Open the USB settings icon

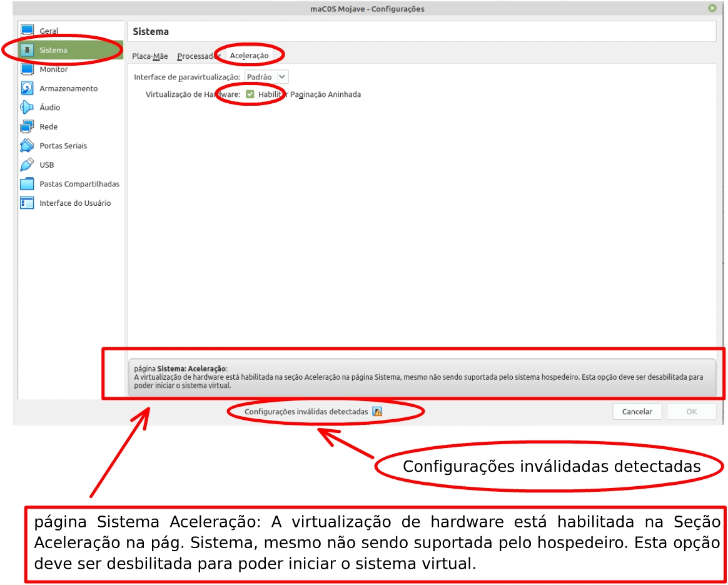pyautogui.click(x=27, y=165)
